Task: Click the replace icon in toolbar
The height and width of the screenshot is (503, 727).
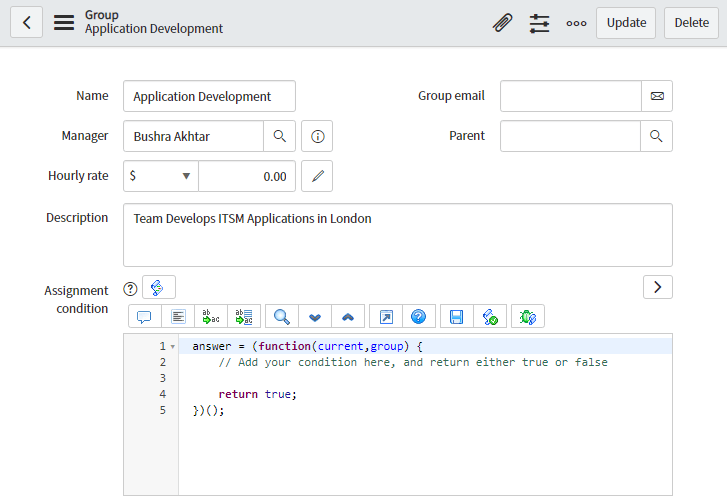Action: (211, 317)
